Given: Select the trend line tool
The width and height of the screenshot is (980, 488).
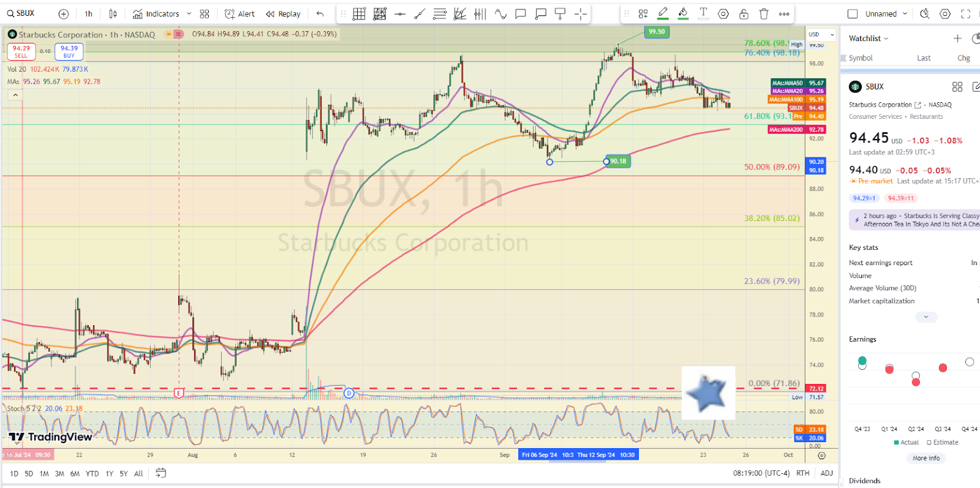Looking at the screenshot, I should click(x=420, y=14).
